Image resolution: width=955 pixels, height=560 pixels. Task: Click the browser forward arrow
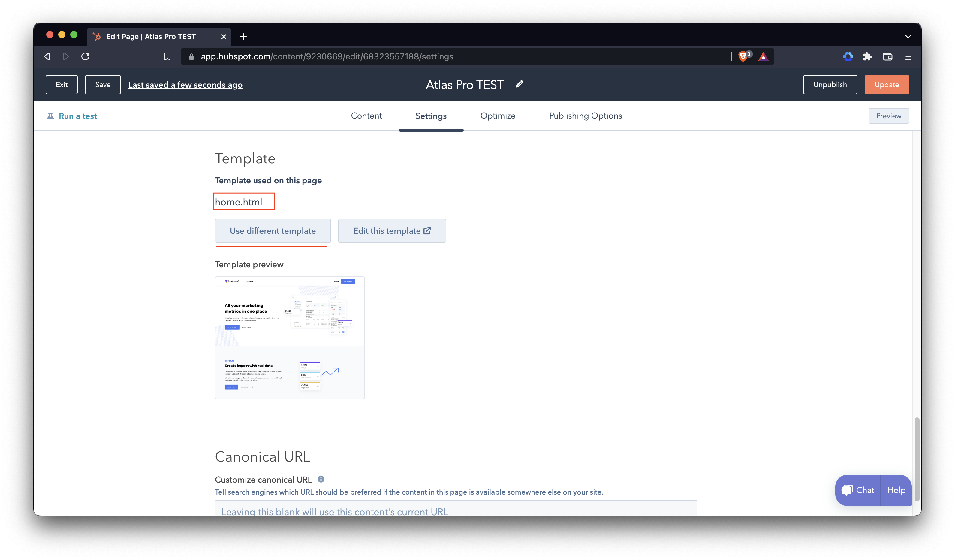(x=66, y=56)
